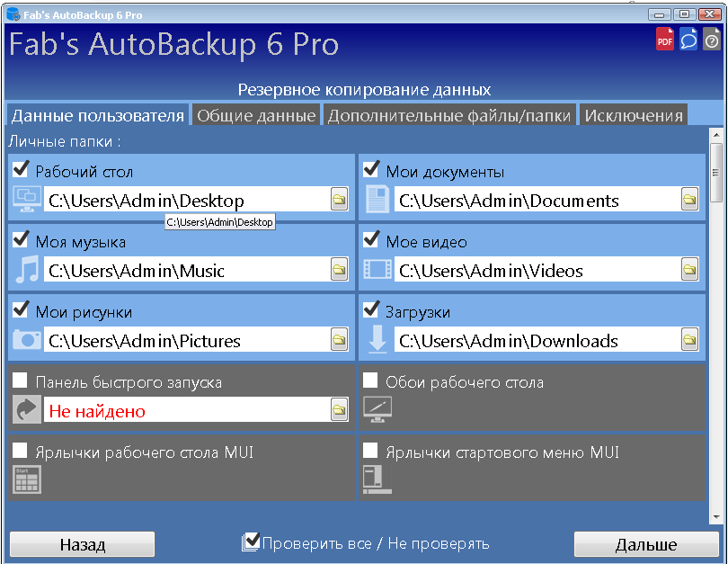Image resolution: width=728 pixels, height=564 pixels.
Task: Open the Исключения tab
Action: (x=634, y=115)
